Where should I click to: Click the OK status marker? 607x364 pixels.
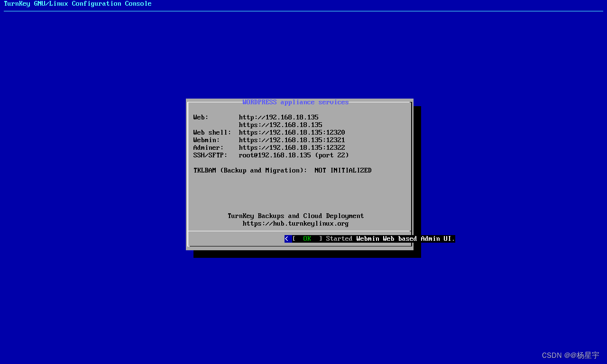pos(307,238)
